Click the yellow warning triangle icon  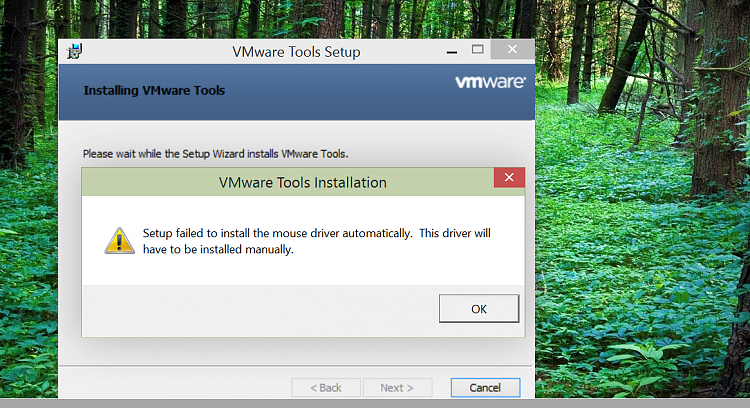pos(119,241)
